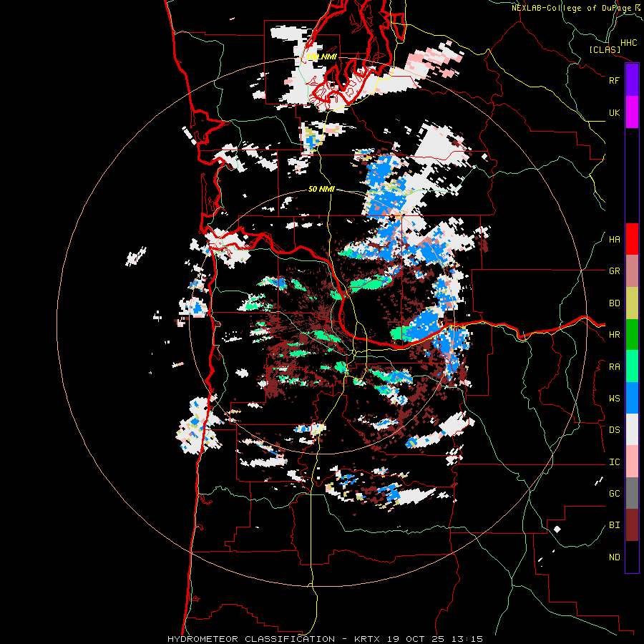Image resolution: width=644 pixels, height=644 pixels.
Task: Click the KRTX radar site identifier
Action: pyautogui.click(x=367, y=639)
